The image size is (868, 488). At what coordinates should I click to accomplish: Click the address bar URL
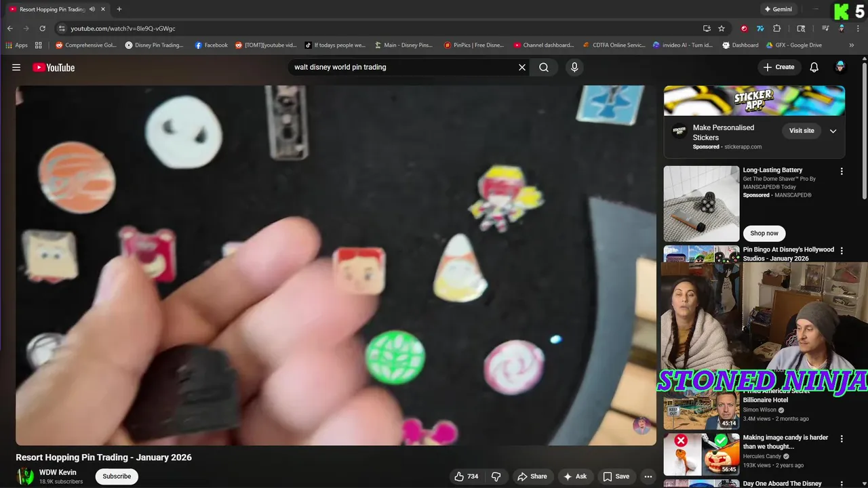pyautogui.click(x=123, y=28)
